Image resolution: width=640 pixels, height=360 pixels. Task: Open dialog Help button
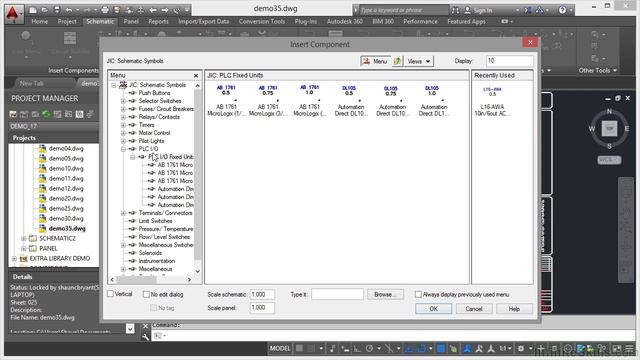coord(514,309)
